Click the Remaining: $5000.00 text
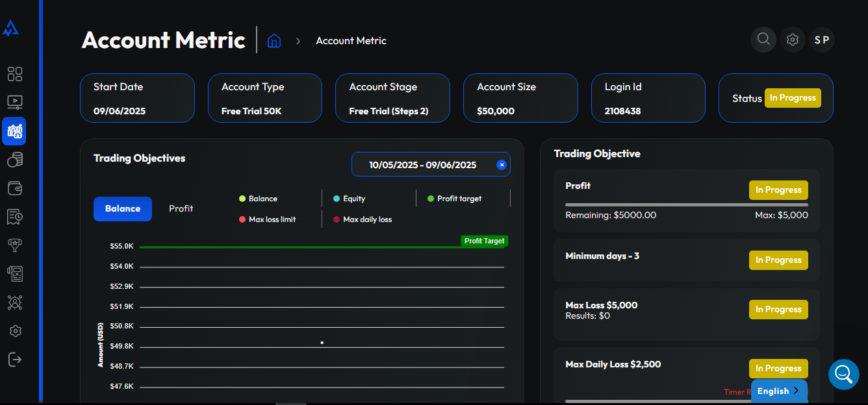Viewport: 868px width, 405px height. (x=611, y=215)
